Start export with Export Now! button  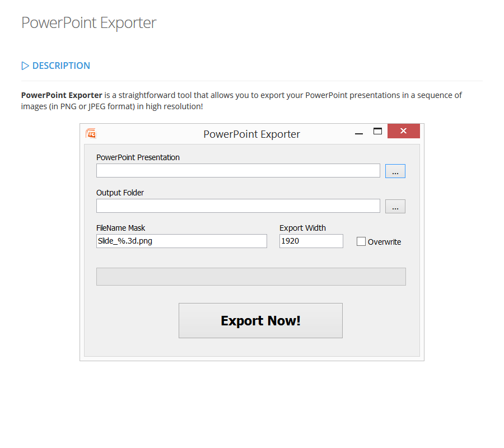(x=260, y=320)
